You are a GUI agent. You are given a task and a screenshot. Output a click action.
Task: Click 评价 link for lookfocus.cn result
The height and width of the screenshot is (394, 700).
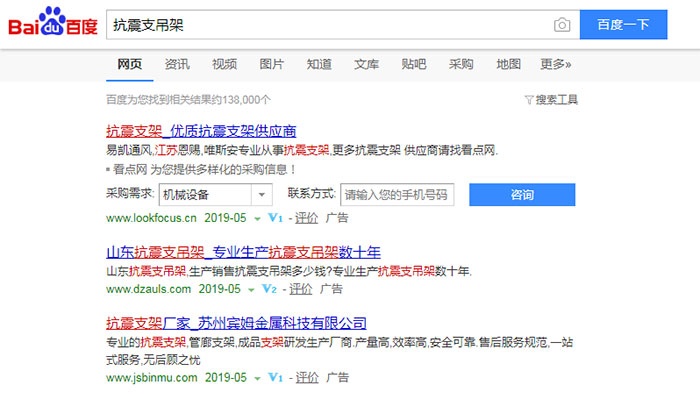306,218
